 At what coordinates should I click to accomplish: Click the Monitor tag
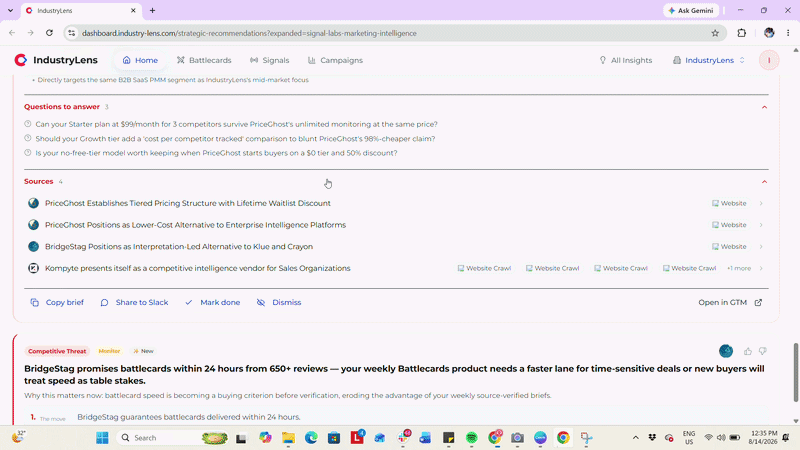(109, 351)
